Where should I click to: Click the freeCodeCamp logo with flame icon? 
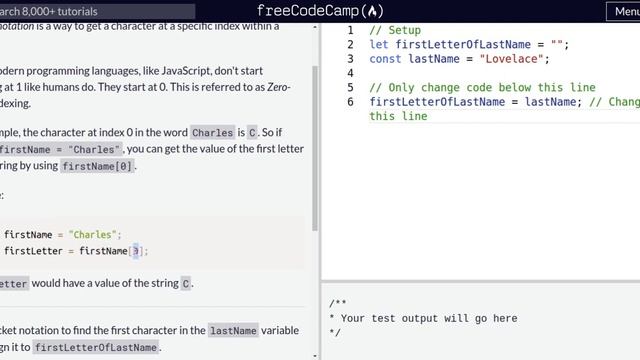(320, 11)
